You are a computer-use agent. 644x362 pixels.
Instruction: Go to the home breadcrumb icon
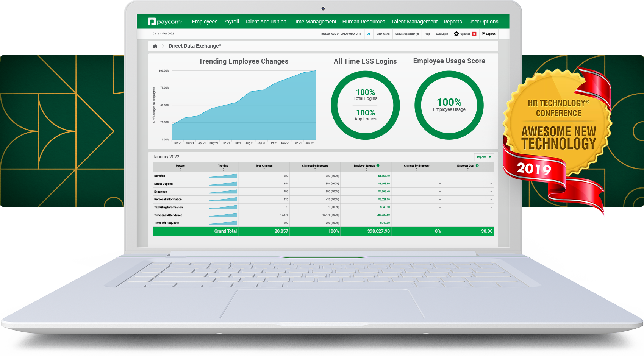point(155,46)
